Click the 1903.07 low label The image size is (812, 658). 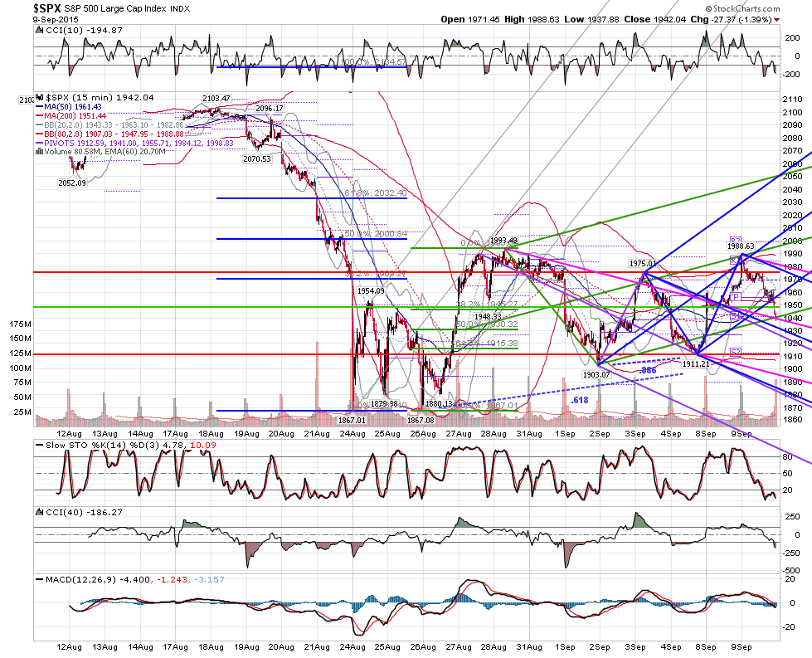[x=597, y=374]
